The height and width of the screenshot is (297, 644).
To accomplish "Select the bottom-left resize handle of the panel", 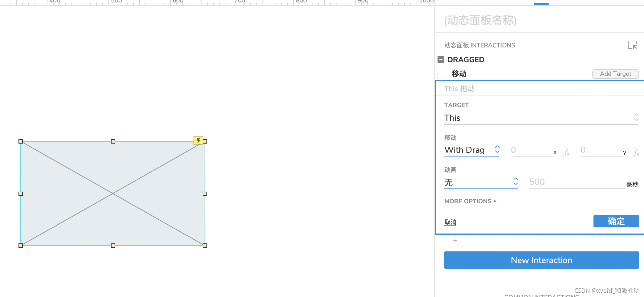I will (21, 246).
